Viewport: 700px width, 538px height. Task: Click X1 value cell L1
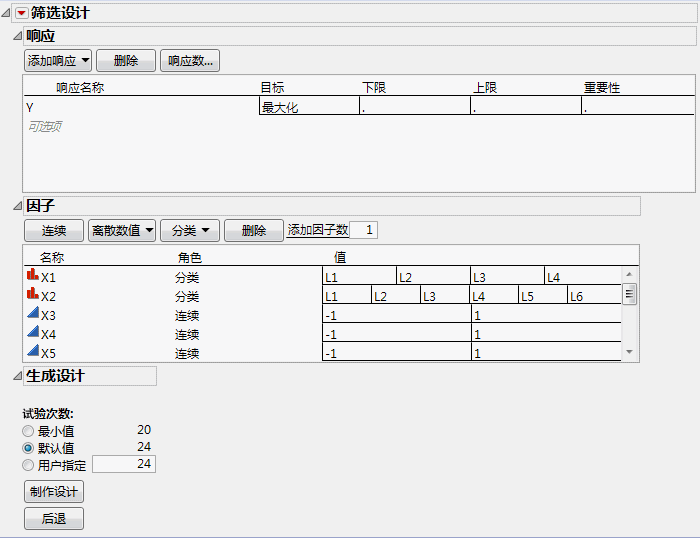359,276
